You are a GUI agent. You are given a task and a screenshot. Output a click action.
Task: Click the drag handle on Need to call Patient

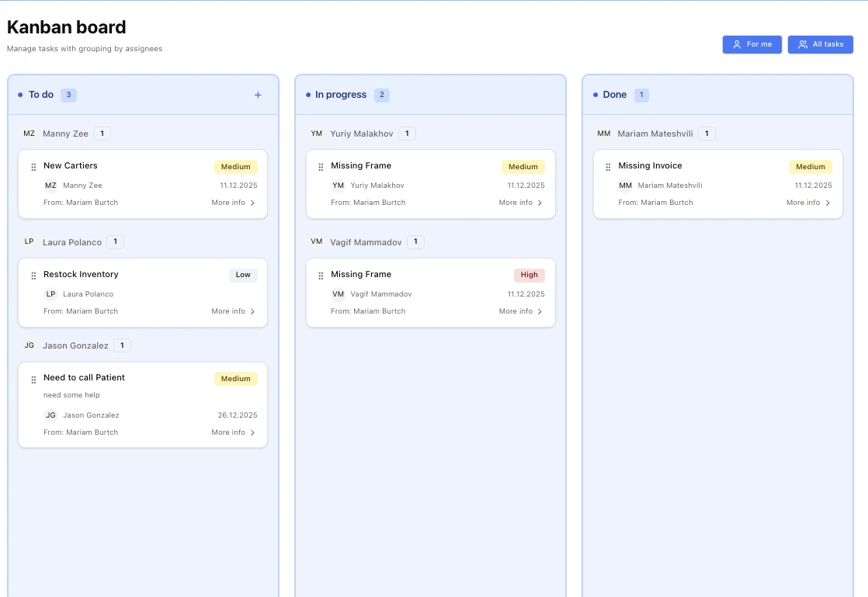[33, 378]
